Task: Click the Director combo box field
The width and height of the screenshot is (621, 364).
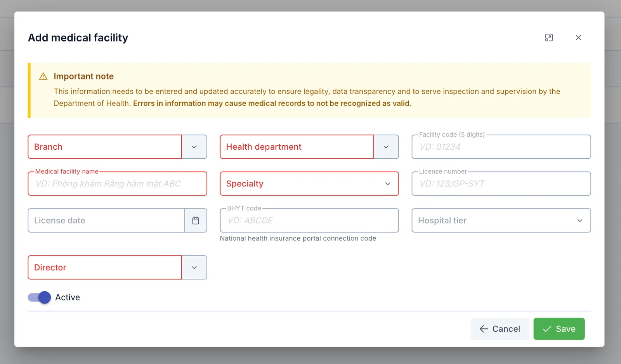Action: [x=105, y=267]
